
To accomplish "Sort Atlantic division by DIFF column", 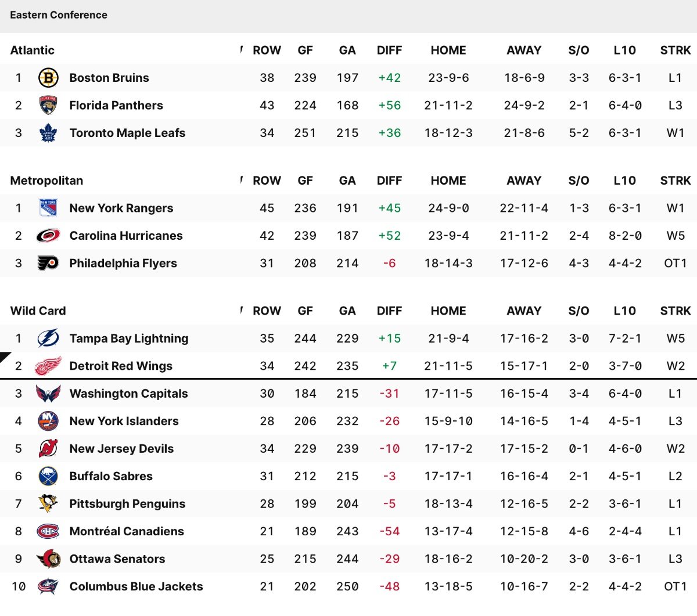I will coord(389,51).
